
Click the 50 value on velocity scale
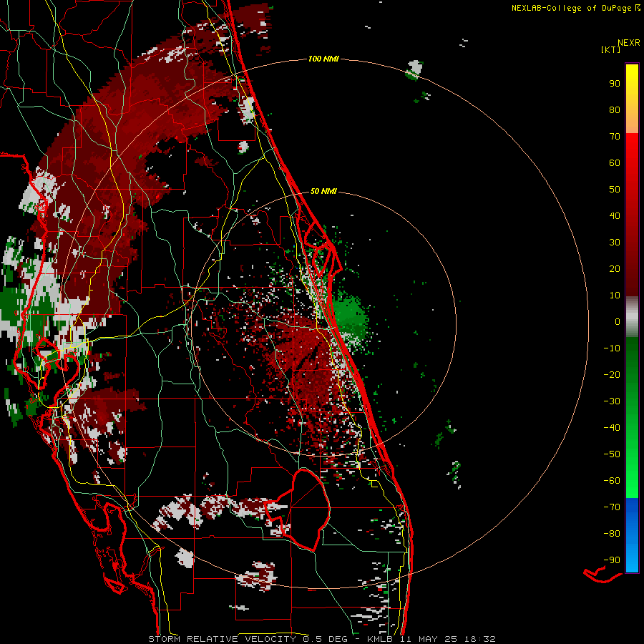[x=615, y=190]
